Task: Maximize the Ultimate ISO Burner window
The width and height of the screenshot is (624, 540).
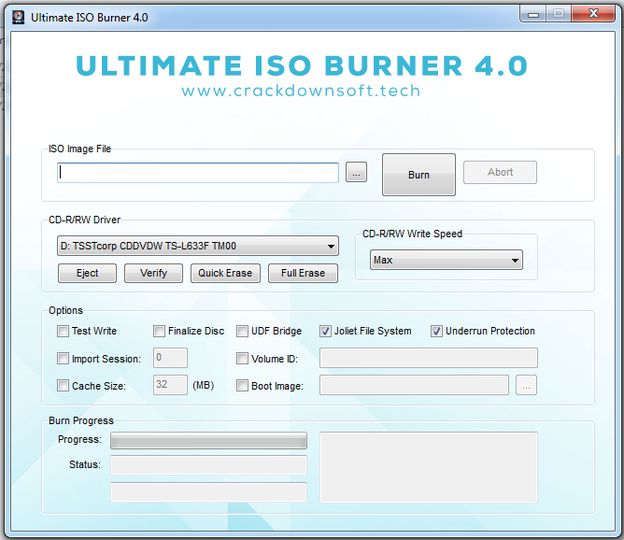Action: tap(558, 14)
